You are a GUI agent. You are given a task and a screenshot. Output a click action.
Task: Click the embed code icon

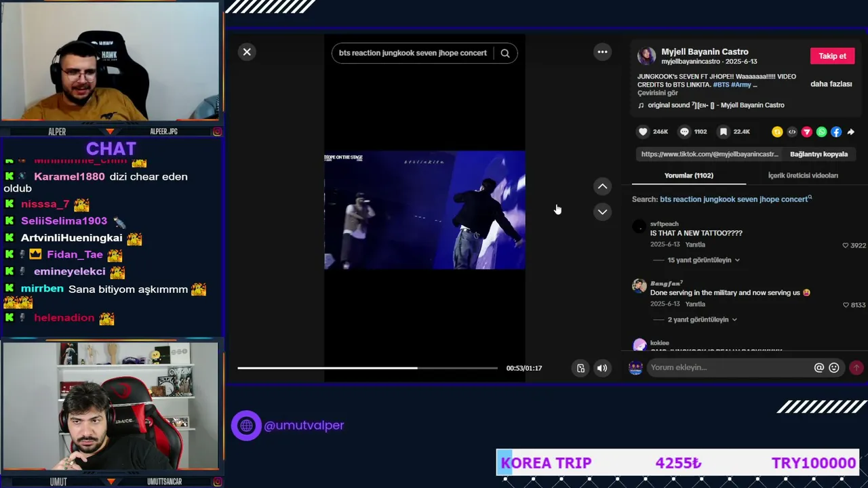tap(792, 132)
